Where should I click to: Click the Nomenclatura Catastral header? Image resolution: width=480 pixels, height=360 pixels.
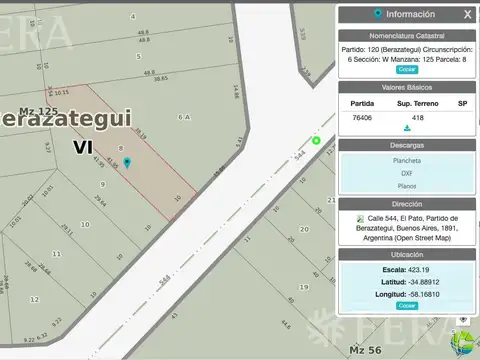point(407,36)
